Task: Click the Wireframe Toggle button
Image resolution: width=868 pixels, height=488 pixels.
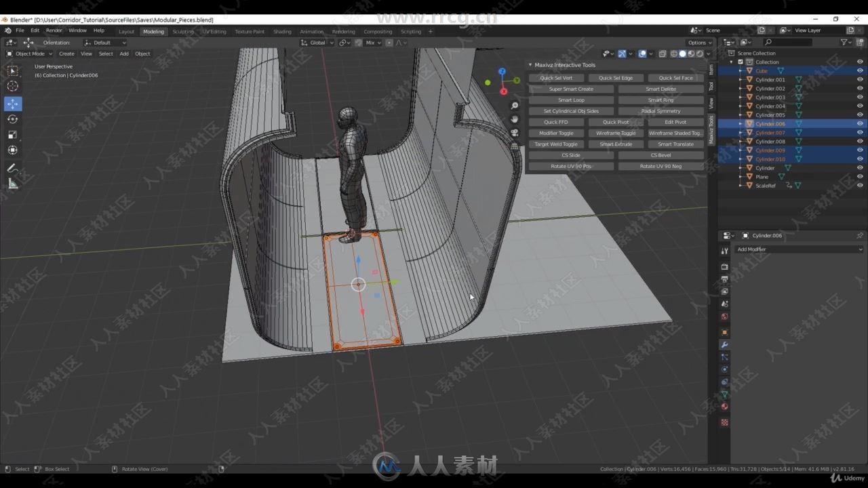Action: point(616,133)
